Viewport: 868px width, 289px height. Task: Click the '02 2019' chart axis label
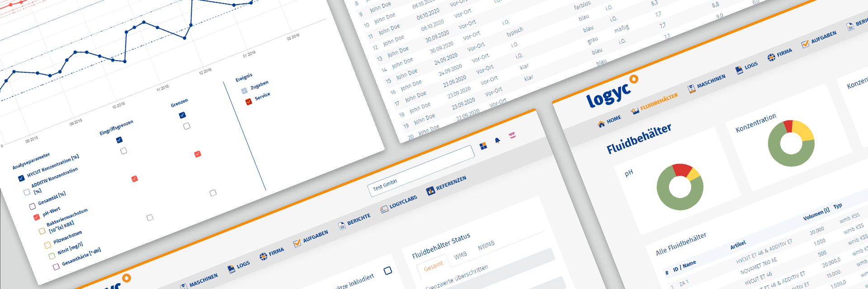click(293, 37)
